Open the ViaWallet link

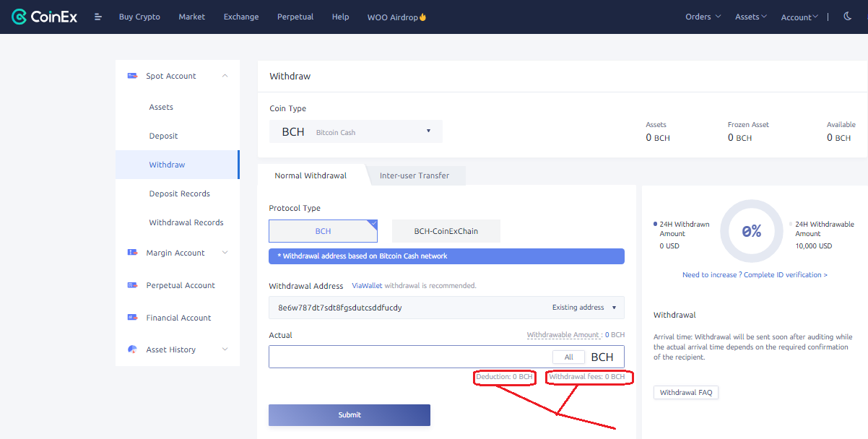coord(367,286)
